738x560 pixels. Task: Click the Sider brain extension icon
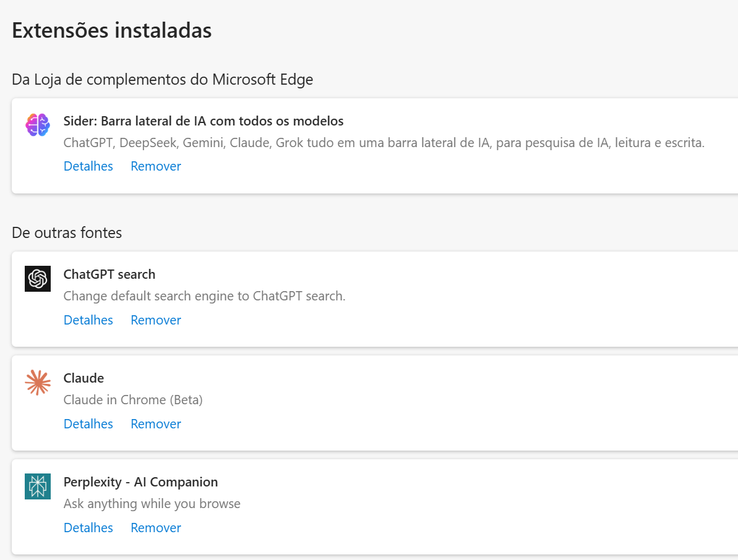pos(38,125)
